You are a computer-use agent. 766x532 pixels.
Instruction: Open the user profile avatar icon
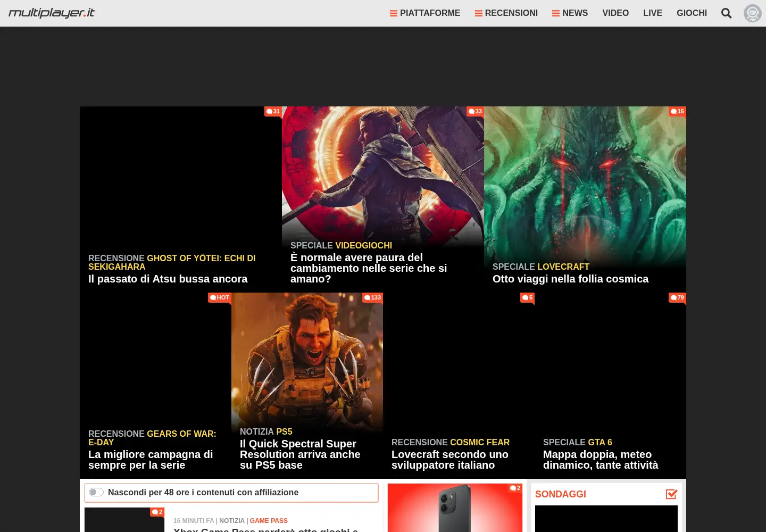(753, 13)
